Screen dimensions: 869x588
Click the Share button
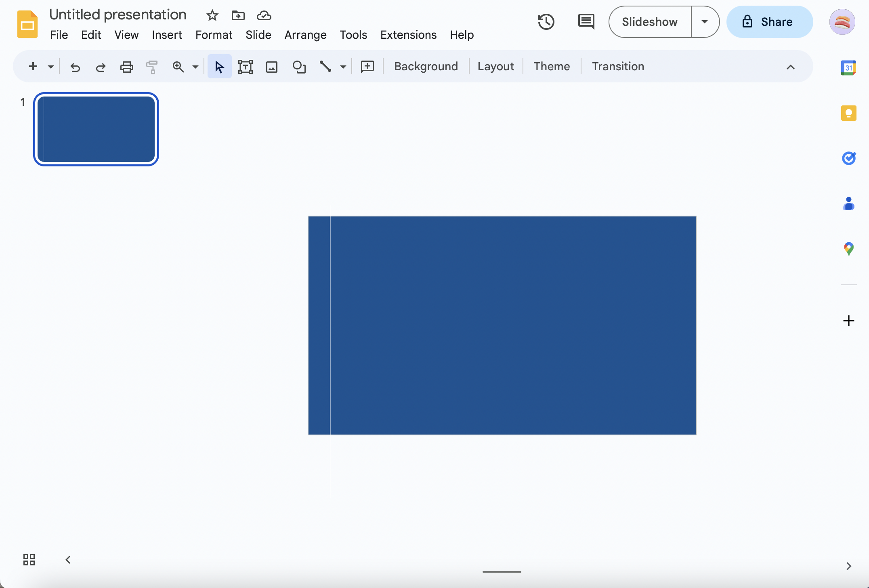tap(768, 22)
